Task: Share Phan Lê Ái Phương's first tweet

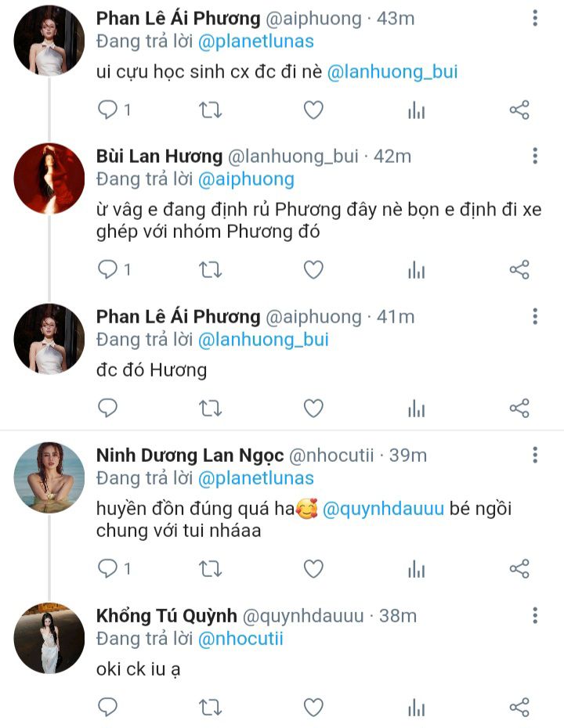Action: pos(519,110)
